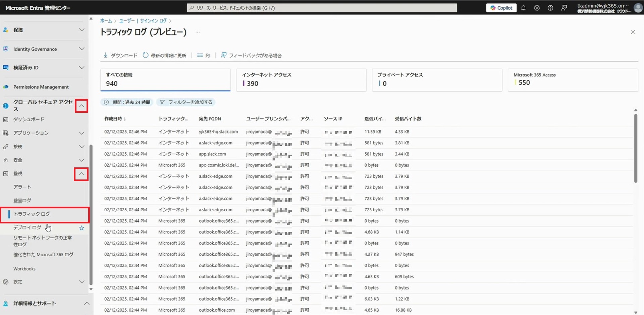Open the help question mark icon
The height and width of the screenshot is (315, 644).
point(550,8)
